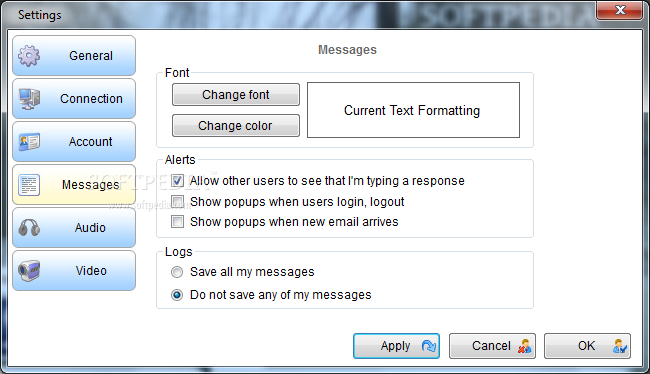The image size is (650, 374).
Task: Click the refresh arrows icon on Apply
Action: pos(429,346)
